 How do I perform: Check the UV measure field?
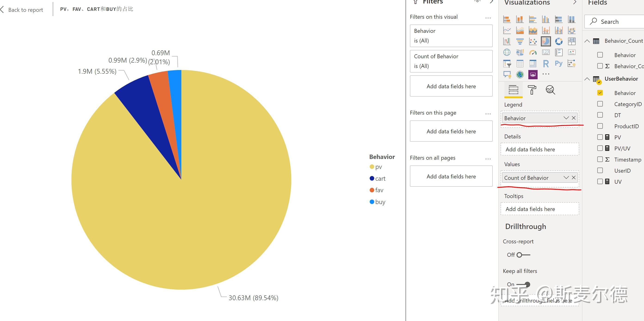point(600,181)
